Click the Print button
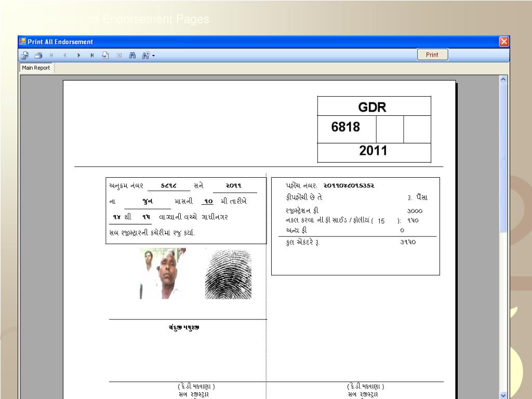 (x=432, y=55)
